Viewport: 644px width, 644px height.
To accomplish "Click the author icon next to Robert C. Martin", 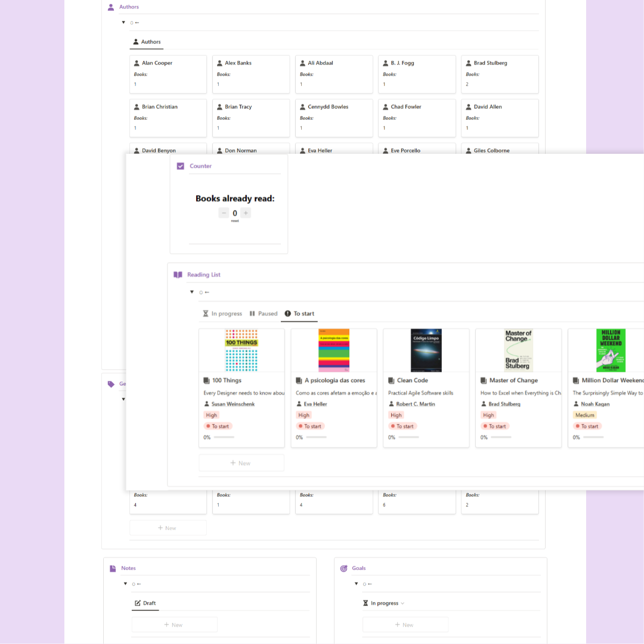I will click(x=391, y=404).
